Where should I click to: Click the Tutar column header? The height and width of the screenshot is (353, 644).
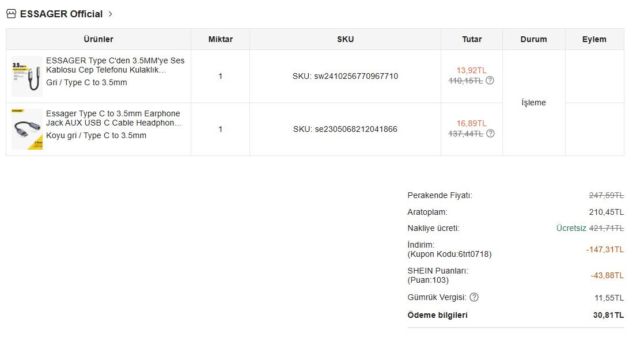coord(472,39)
